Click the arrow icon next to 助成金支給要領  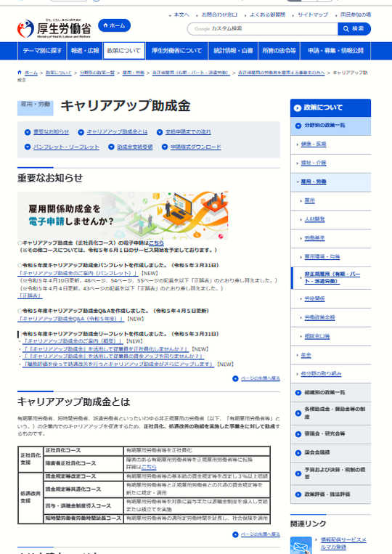(x=111, y=147)
